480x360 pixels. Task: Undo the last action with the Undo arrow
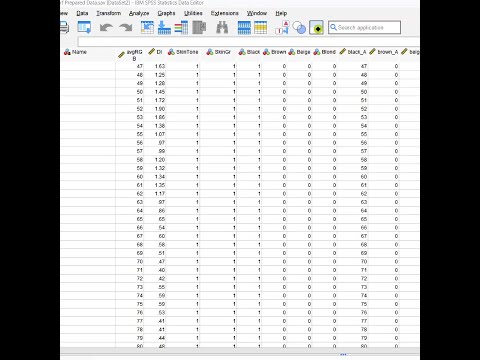pyautogui.click(x=106, y=28)
